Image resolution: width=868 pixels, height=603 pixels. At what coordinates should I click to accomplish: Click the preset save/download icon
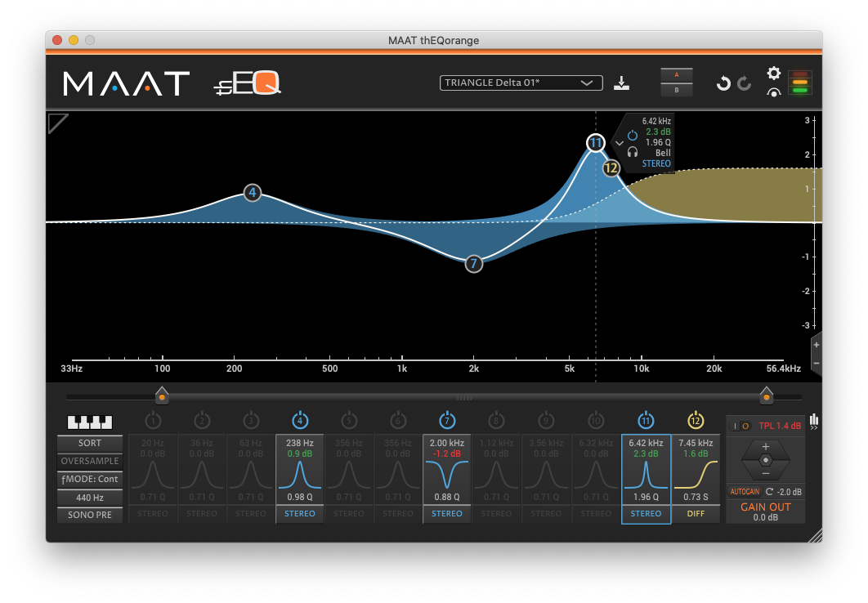(x=622, y=83)
